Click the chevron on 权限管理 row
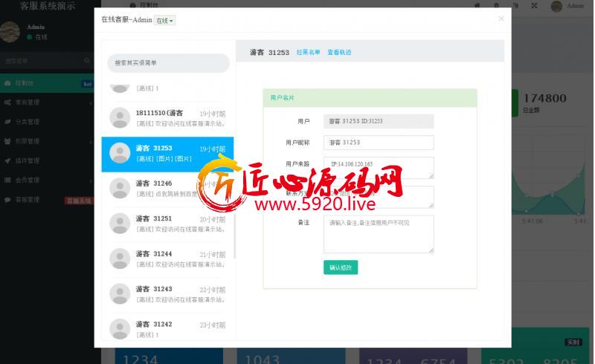The width and height of the screenshot is (595, 364). coord(91,141)
